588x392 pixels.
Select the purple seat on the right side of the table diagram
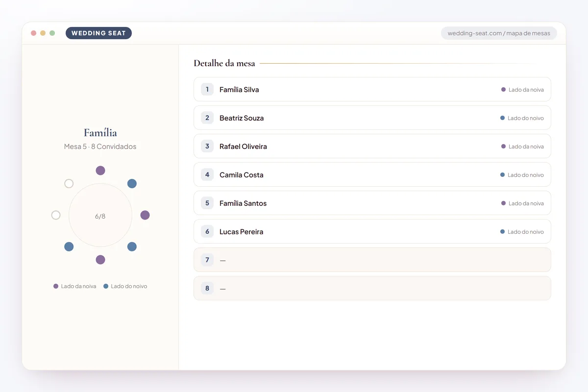coord(145,215)
